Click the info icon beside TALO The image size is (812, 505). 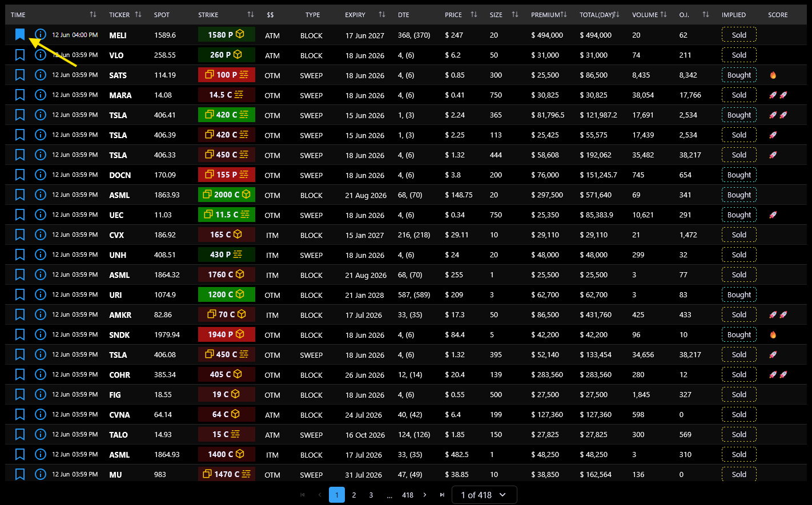(40, 434)
